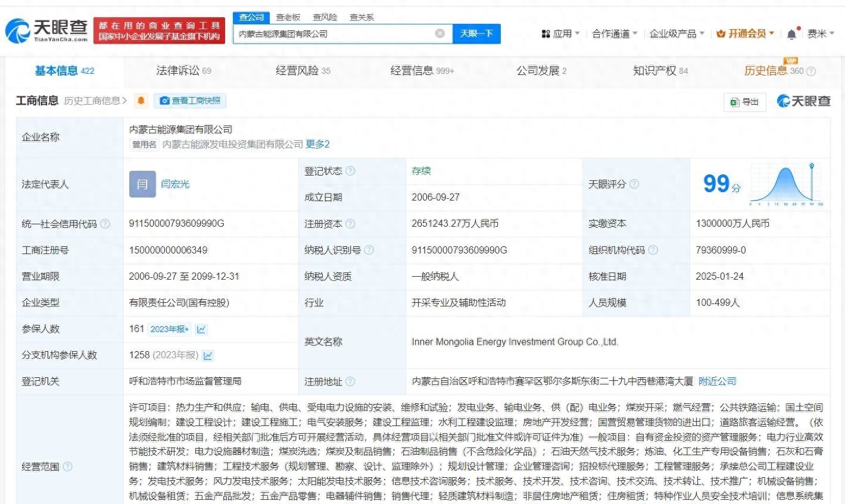Screen dimensions: 845x504
Task: Click the TianYanCha logo in header
Action: tap(46, 30)
